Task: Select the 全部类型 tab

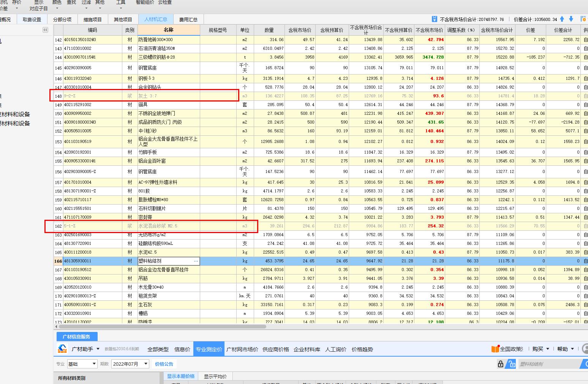Action: pyautogui.click(x=158, y=349)
